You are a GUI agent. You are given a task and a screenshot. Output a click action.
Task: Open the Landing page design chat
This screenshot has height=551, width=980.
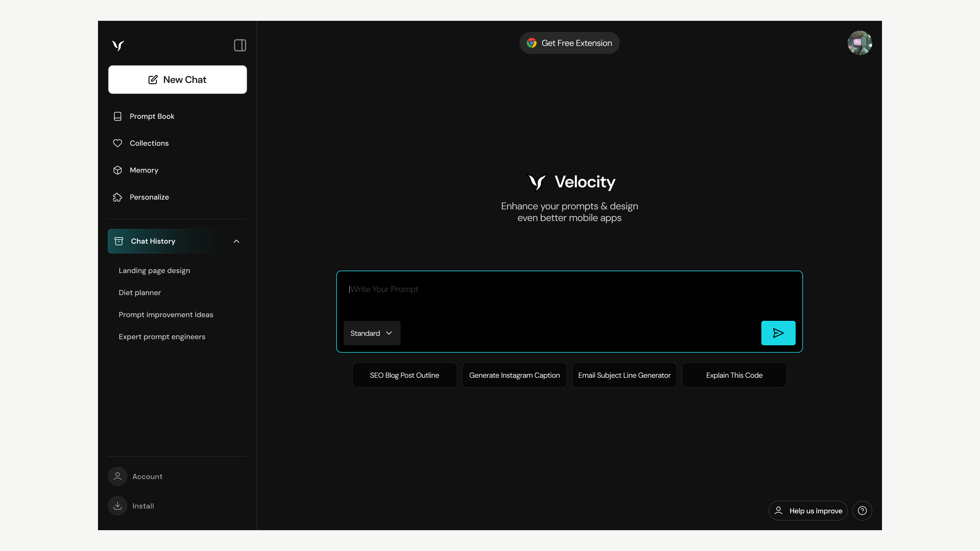pos(154,270)
